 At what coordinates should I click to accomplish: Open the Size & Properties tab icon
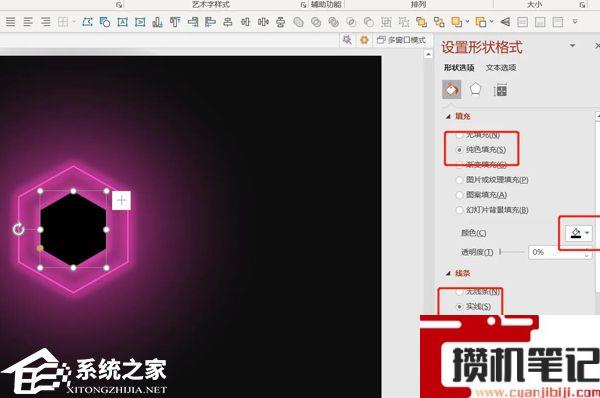point(500,90)
